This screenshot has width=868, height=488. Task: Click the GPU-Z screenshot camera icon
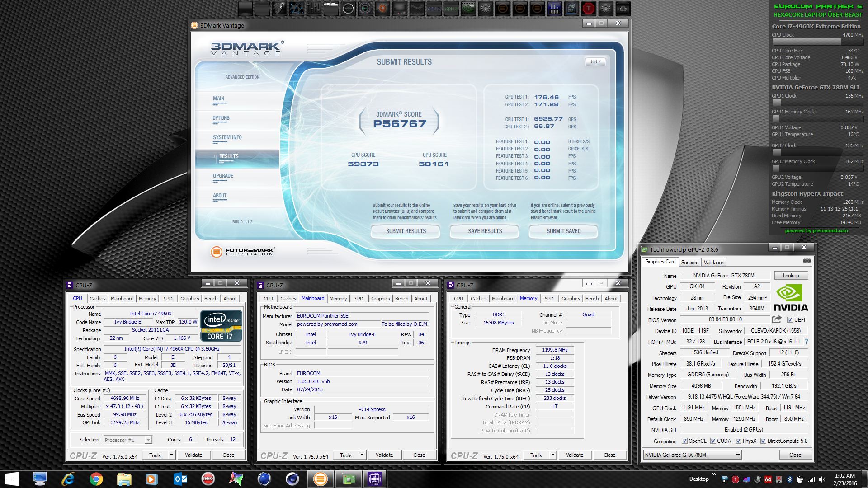[807, 261]
